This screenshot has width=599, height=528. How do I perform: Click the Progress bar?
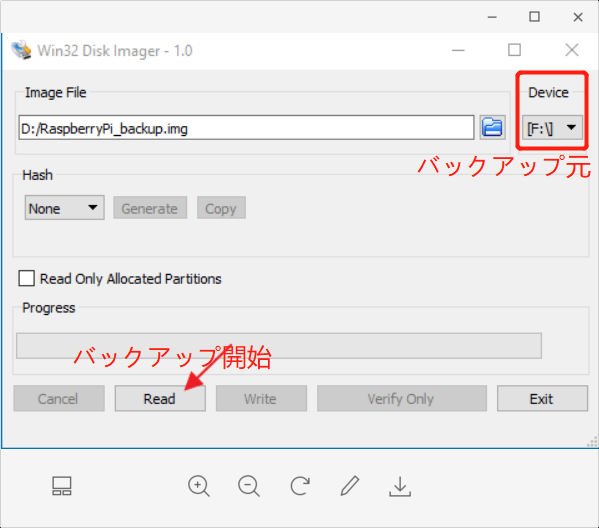coord(279,346)
